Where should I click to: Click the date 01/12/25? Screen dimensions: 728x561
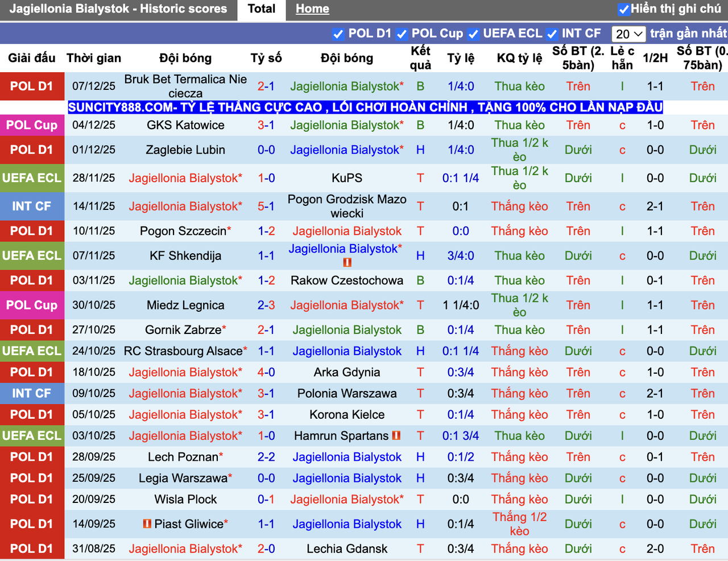(x=94, y=150)
